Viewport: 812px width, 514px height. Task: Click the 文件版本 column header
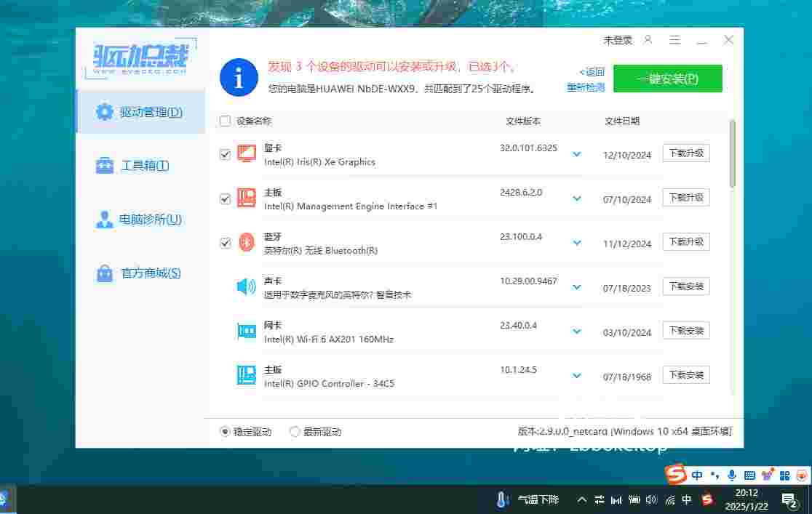pyautogui.click(x=523, y=121)
